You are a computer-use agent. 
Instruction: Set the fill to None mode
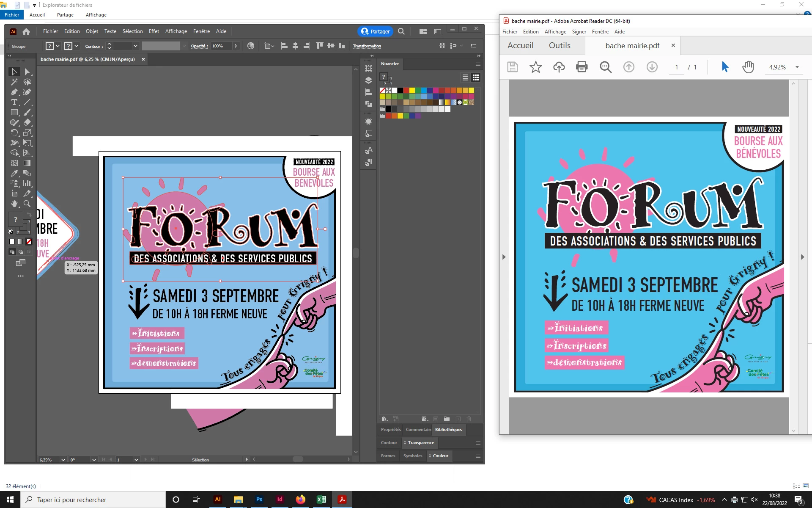pyautogui.click(x=29, y=241)
